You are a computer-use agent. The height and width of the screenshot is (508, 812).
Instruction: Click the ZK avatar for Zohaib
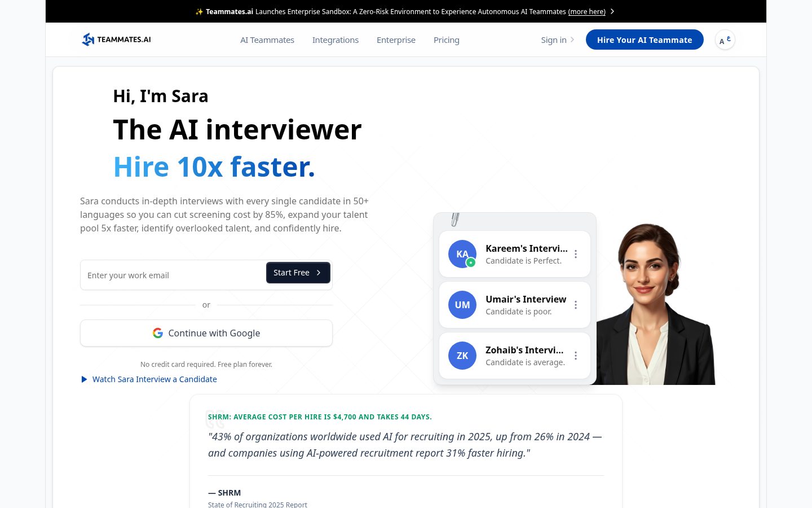(x=462, y=356)
